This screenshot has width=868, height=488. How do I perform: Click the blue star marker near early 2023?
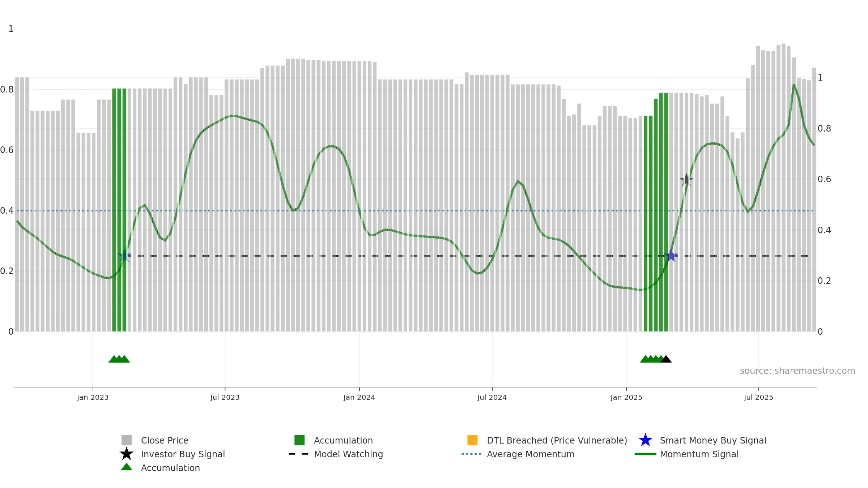[124, 256]
